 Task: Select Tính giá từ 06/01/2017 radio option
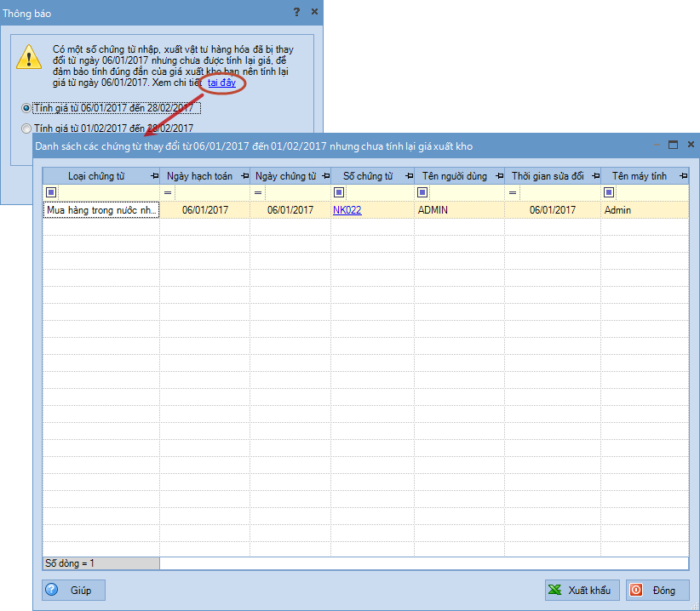pyautogui.click(x=26, y=108)
